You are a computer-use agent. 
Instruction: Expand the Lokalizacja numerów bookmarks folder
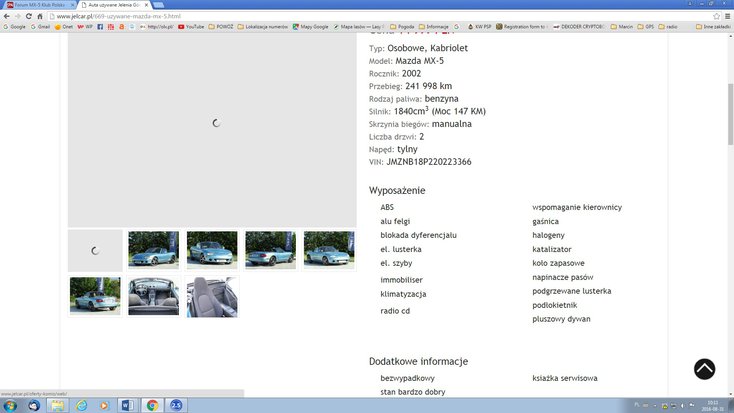point(263,27)
